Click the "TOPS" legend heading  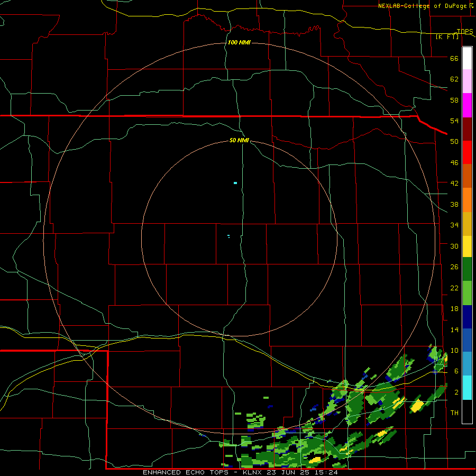coord(465,31)
